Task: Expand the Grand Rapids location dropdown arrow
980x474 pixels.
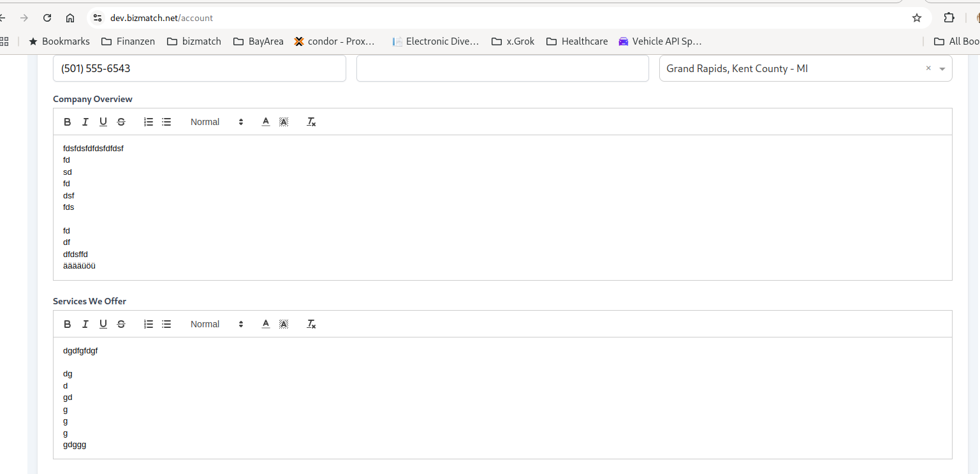Action: point(942,69)
